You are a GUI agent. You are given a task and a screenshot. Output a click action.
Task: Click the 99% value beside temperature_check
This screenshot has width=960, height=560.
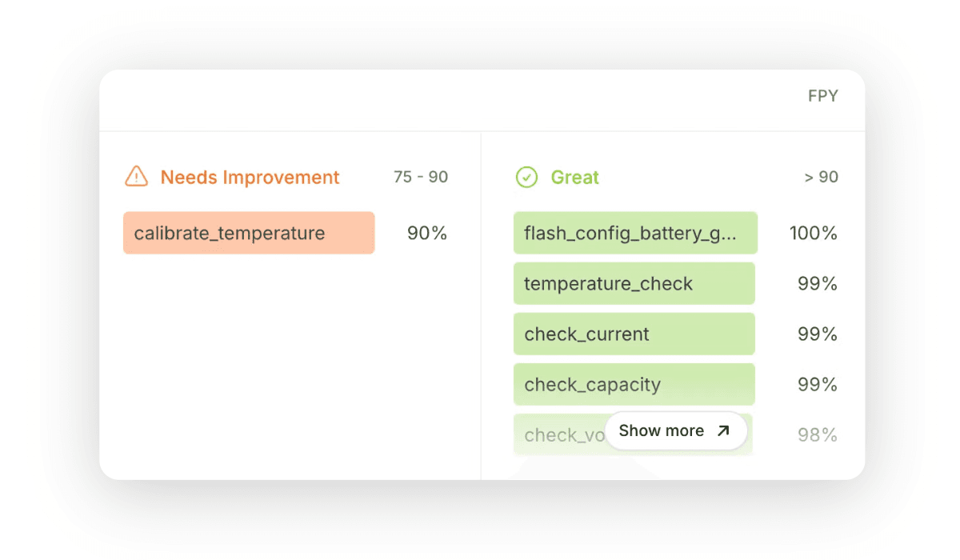[817, 283]
